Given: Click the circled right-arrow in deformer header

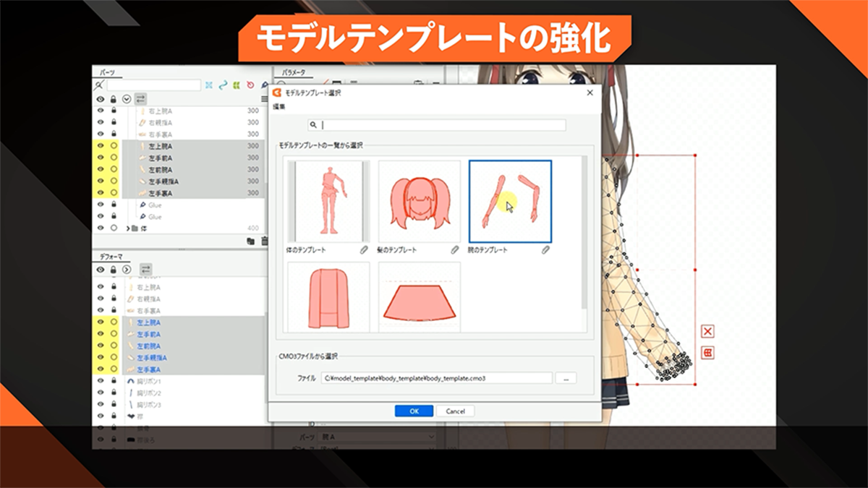Looking at the screenshot, I should (127, 269).
